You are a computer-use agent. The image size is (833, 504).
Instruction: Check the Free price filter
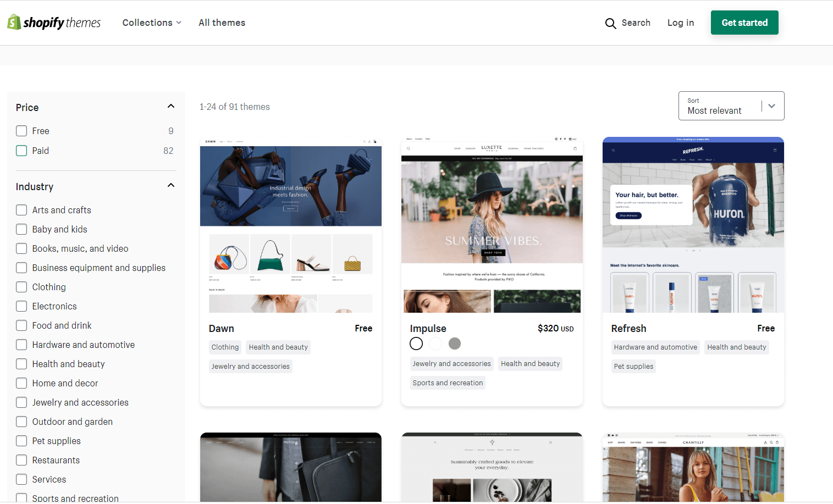pyautogui.click(x=21, y=131)
